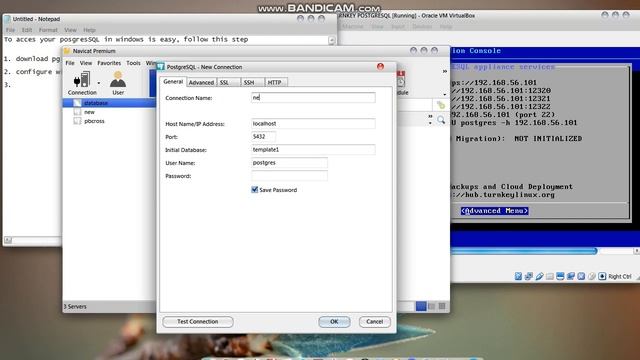Switch to the HTTP tab

point(276,82)
